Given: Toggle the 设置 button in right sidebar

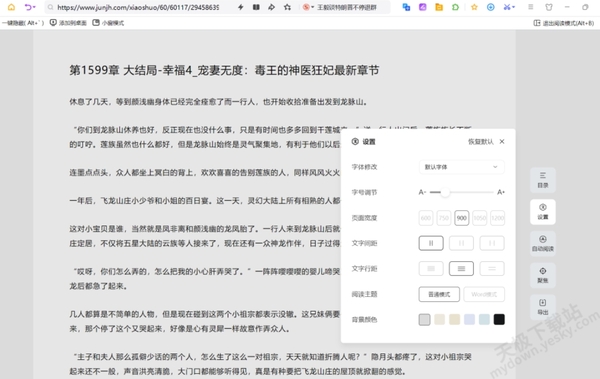Looking at the screenshot, I should tap(543, 212).
